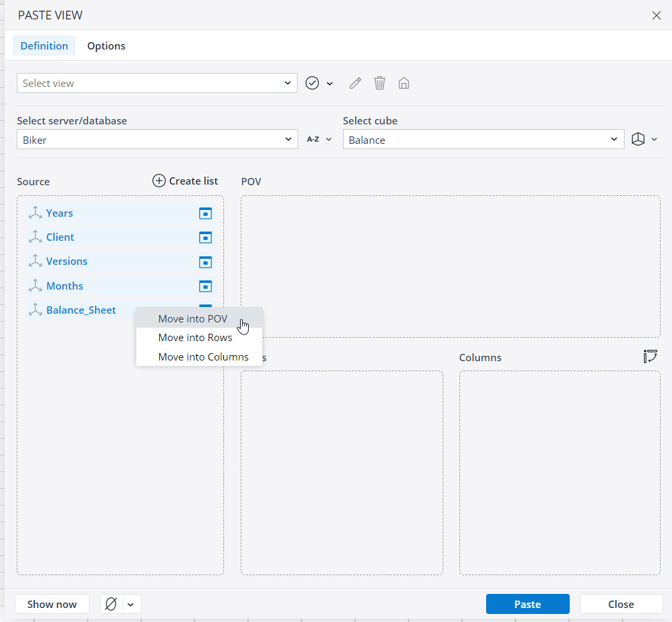Screen dimensions: 672x622
Task: Expand the Select view dropdown
Action: pos(288,83)
